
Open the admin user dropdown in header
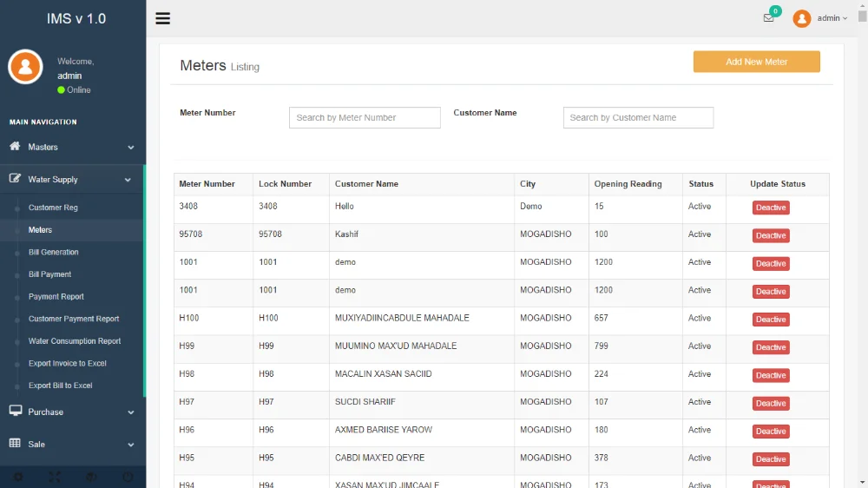(831, 18)
